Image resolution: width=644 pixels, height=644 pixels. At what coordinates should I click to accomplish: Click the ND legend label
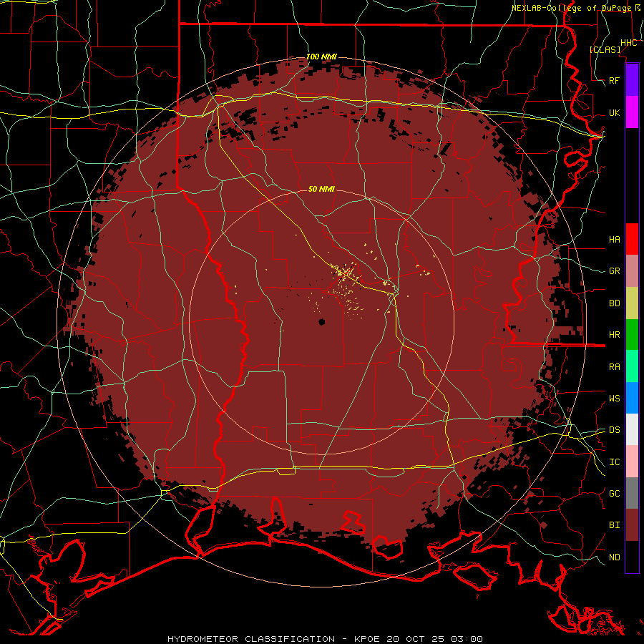[614, 557]
